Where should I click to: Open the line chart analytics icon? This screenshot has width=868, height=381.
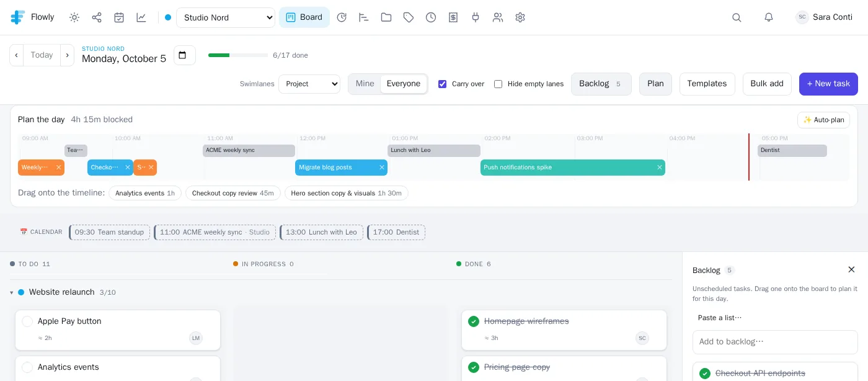point(141,17)
